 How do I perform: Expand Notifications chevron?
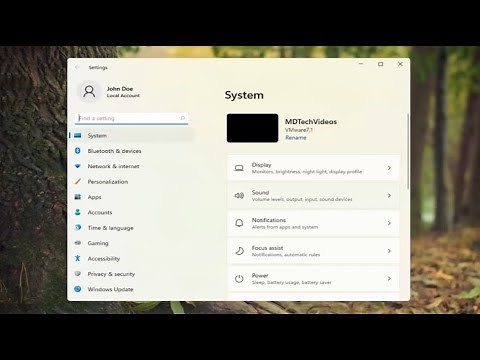click(x=389, y=223)
